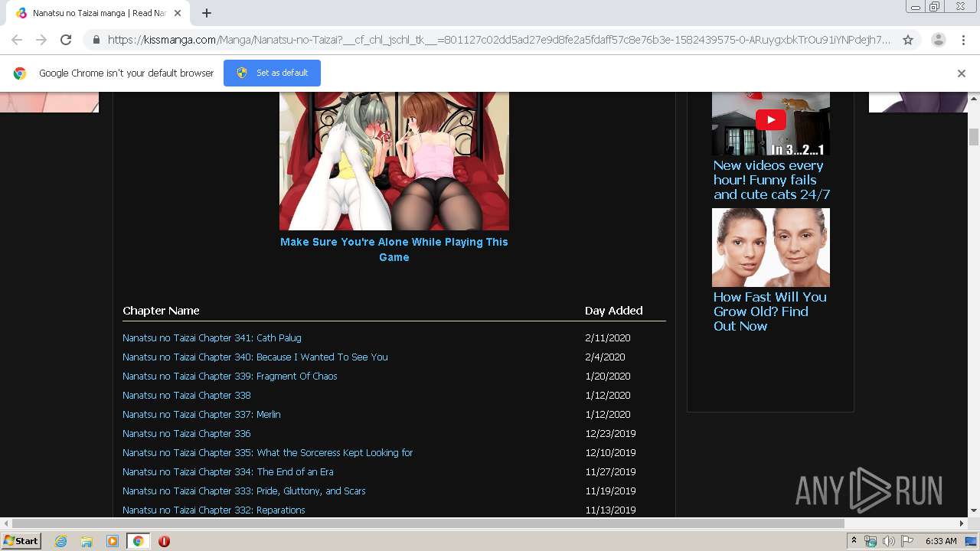Viewport: 980px width, 551px height.
Task: Click the 12/23/2019 date cell
Action: pos(610,433)
